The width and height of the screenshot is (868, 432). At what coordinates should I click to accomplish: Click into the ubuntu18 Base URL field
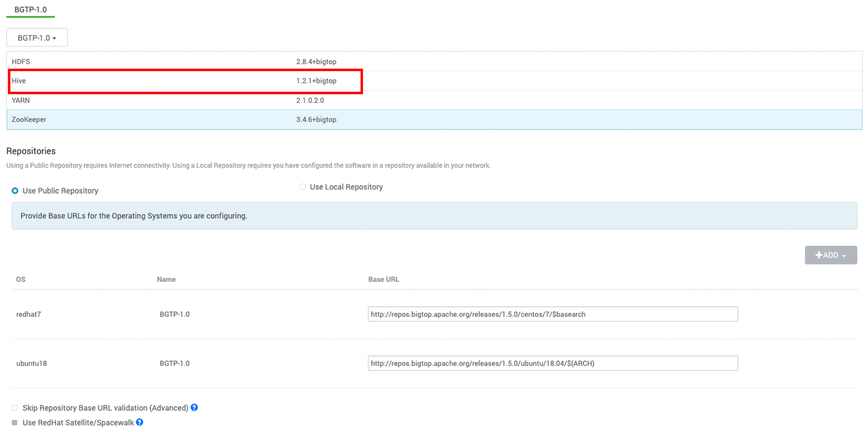click(x=552, y=363)
